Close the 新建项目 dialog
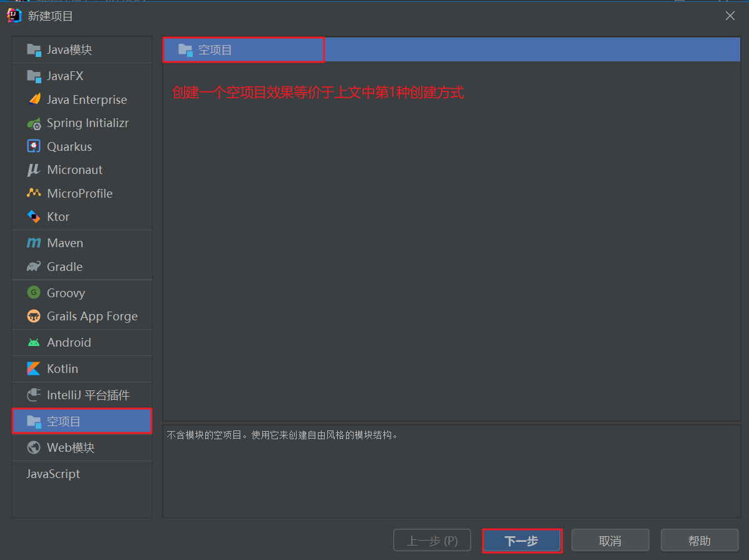The height and width of the screenshot is (560, 749). pyautogui.click(x=730, y=16)
